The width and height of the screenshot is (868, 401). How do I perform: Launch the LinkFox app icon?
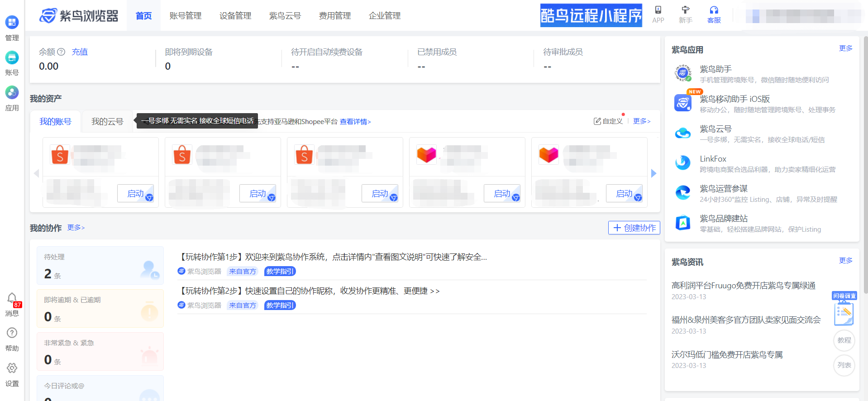pyautogui.click(x=683, y=162)
